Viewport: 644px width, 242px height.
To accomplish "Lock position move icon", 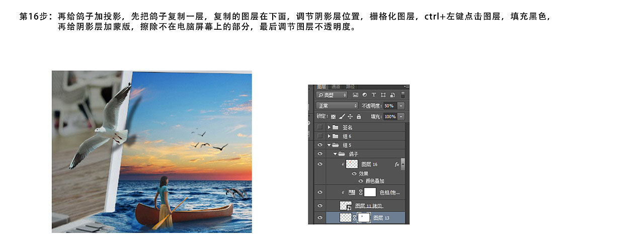I will point(350,116).
